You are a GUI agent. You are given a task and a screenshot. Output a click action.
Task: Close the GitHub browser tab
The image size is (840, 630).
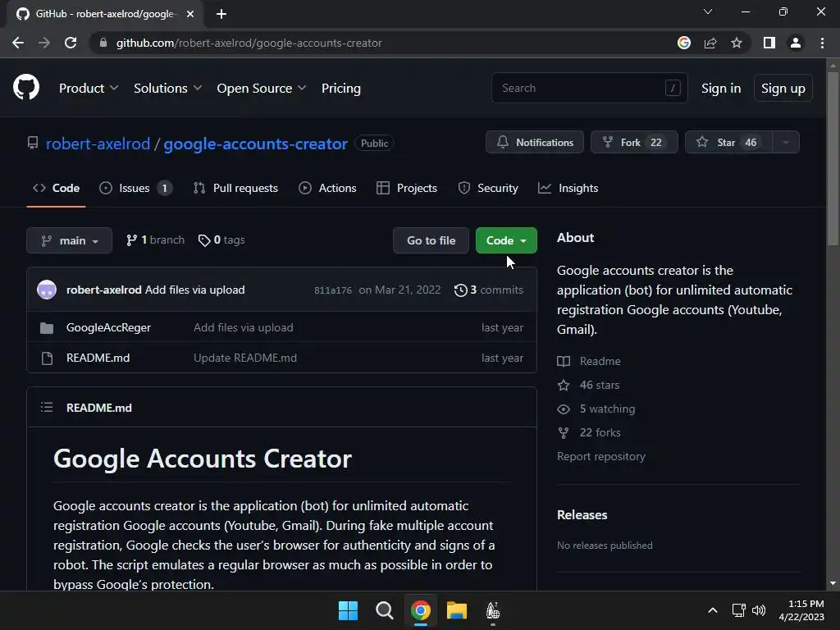point(190,14)
